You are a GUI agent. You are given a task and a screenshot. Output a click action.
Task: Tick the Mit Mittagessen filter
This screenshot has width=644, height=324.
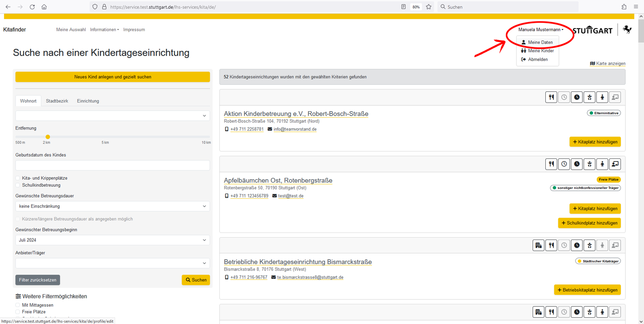[x=18, y=305]
